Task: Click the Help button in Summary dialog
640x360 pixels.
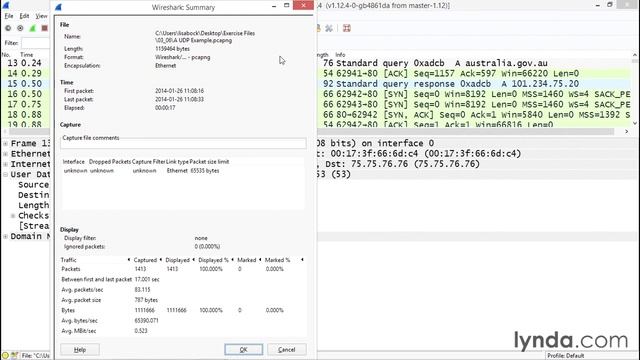Action: [x=80, y=349]
